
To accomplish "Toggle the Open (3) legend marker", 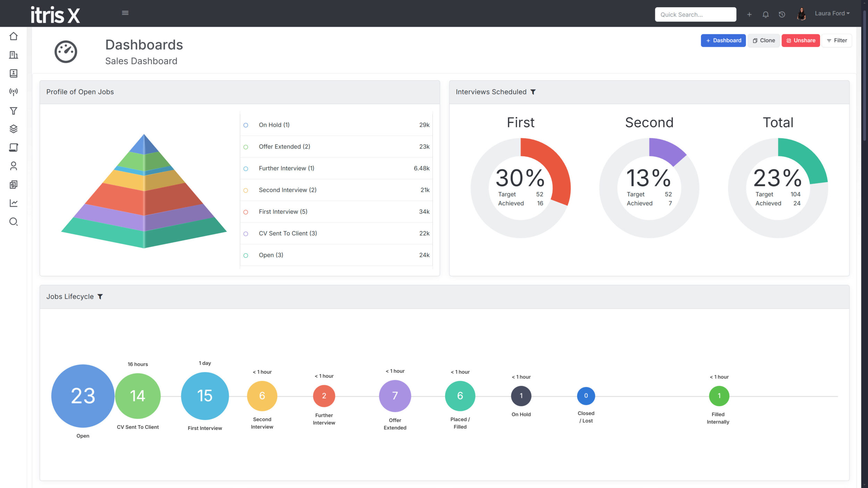I will [x=246, y=255].
